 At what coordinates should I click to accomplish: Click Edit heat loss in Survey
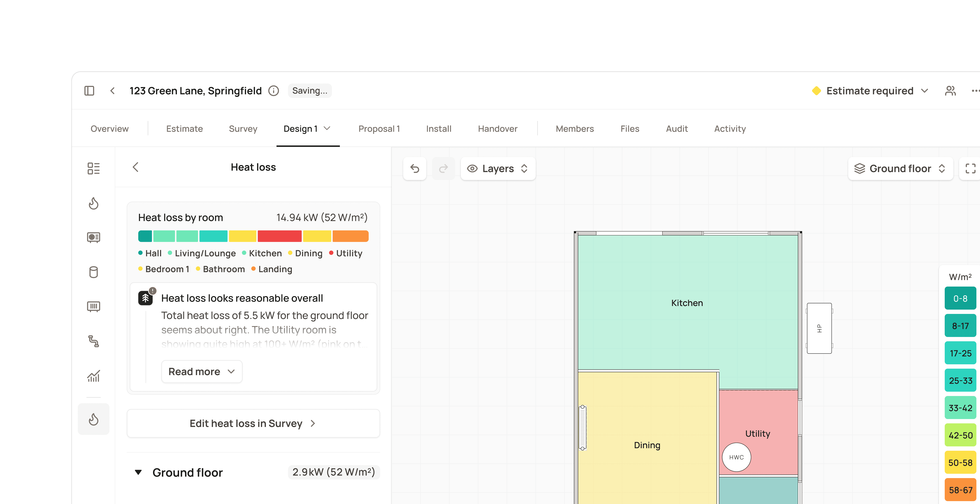[x=253, y=423]
